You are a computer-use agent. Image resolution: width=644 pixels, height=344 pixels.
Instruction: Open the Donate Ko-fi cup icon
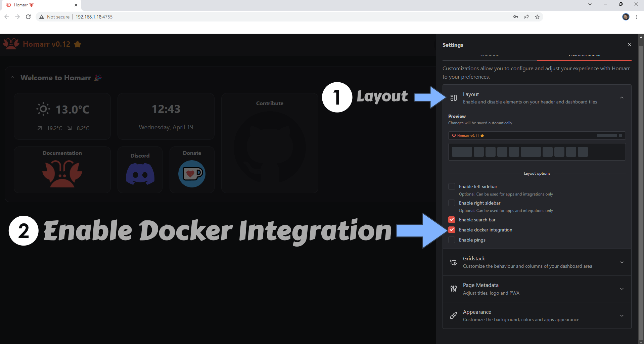(x=192, y=174)
